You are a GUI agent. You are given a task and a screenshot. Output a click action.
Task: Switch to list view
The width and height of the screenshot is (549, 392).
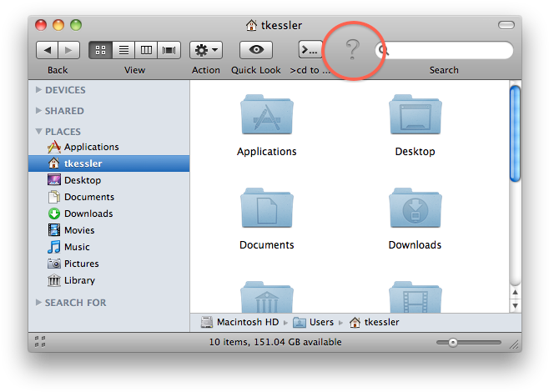coord(123,50)
